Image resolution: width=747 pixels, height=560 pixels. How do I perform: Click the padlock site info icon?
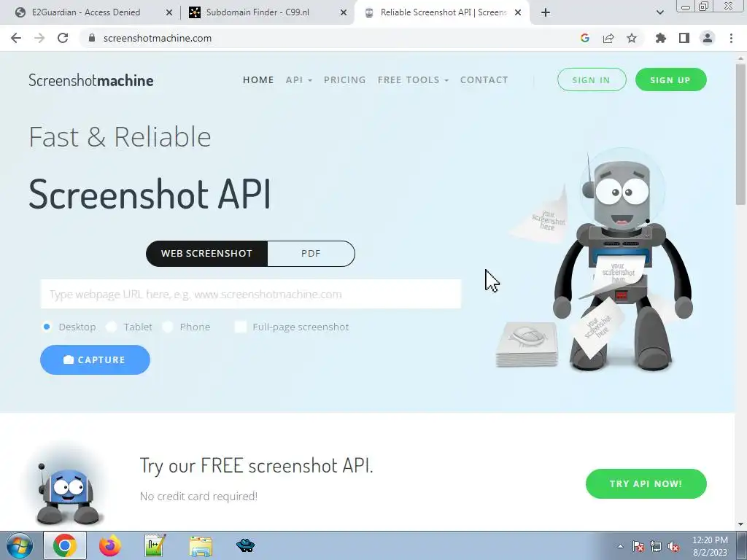pyautogui.click(x=92, y=38)
